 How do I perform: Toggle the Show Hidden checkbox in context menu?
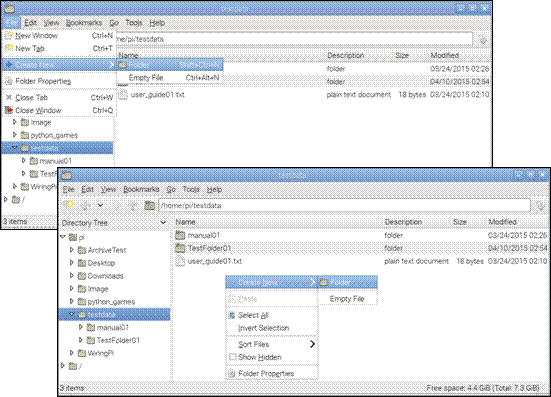click(232, 357)
